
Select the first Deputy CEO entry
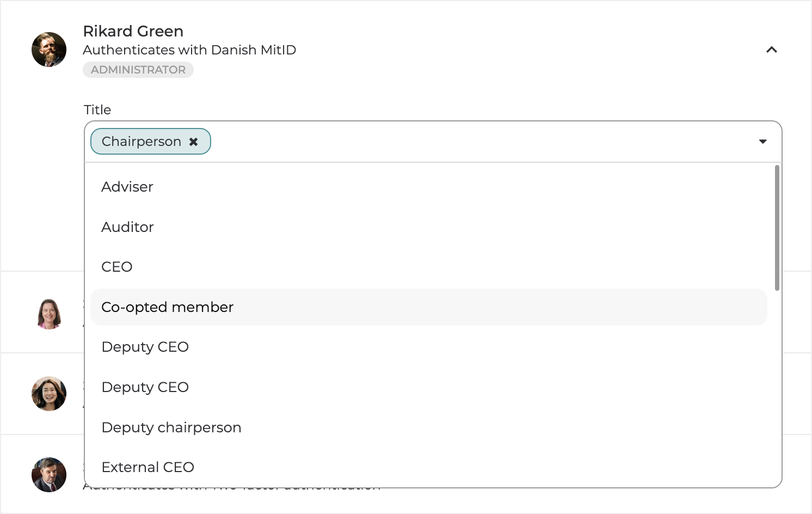click(145, 347)
